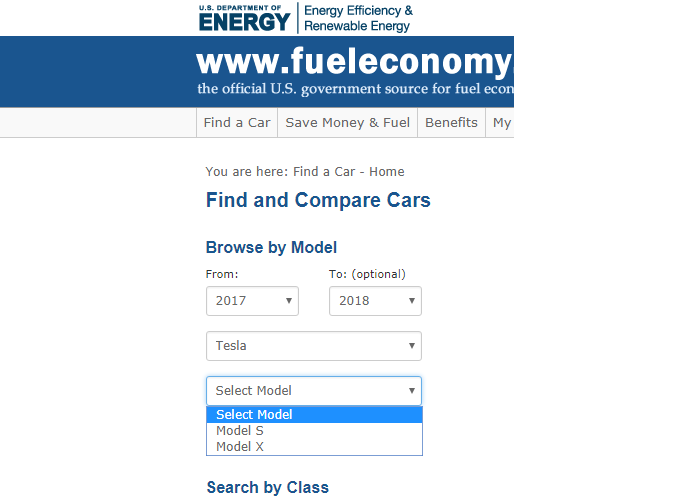Open the Save Money & Fuel tab

[348, 123]
